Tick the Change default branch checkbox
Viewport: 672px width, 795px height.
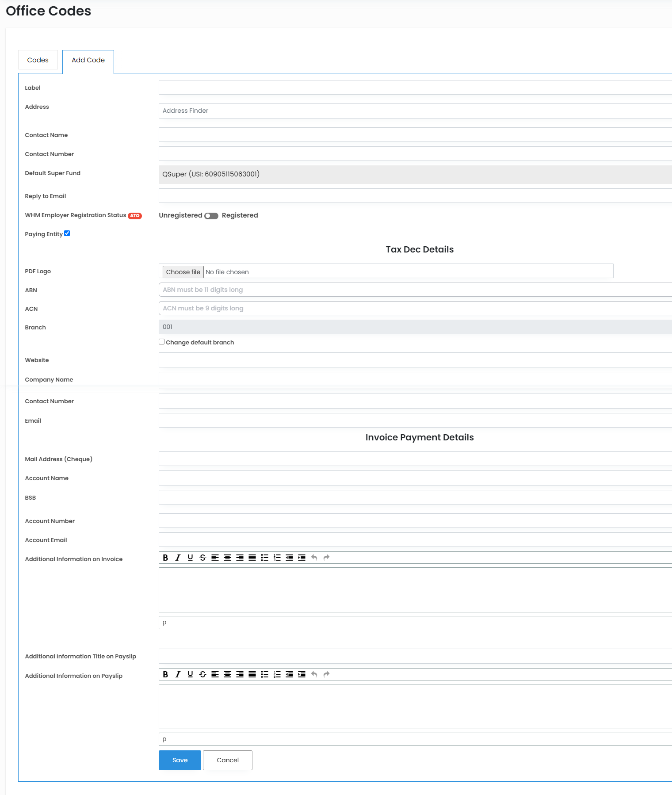[x=162, y=342]
